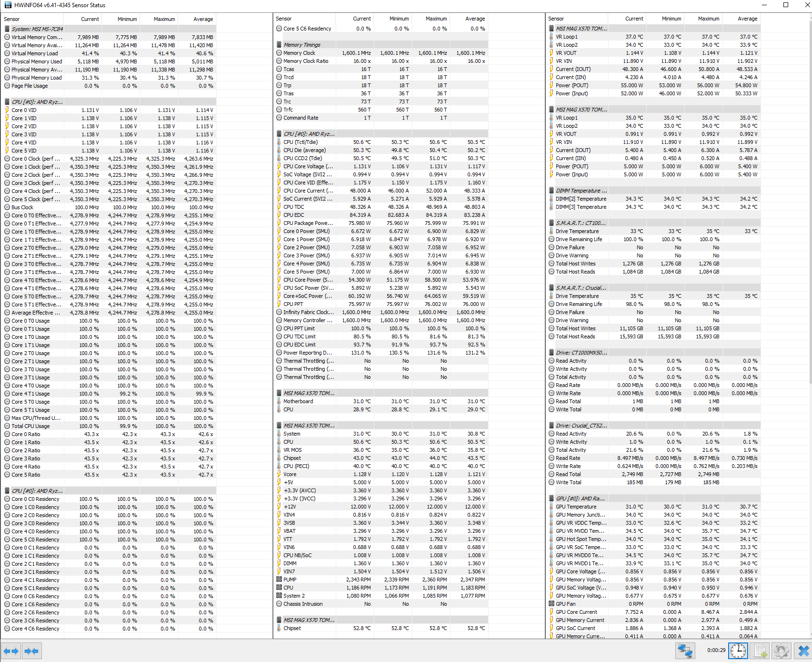Select the GPU Hot Spot Temp... row

[654, 539]
